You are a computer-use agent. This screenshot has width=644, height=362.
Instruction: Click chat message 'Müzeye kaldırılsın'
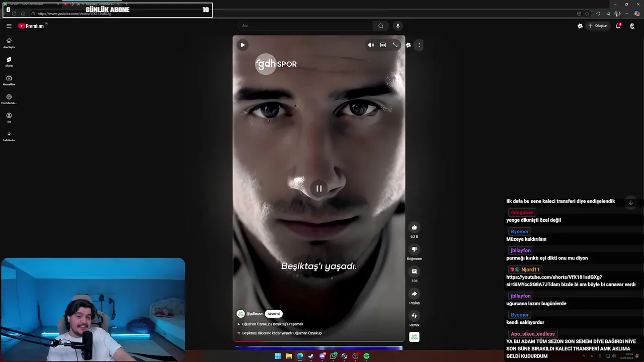526,239
